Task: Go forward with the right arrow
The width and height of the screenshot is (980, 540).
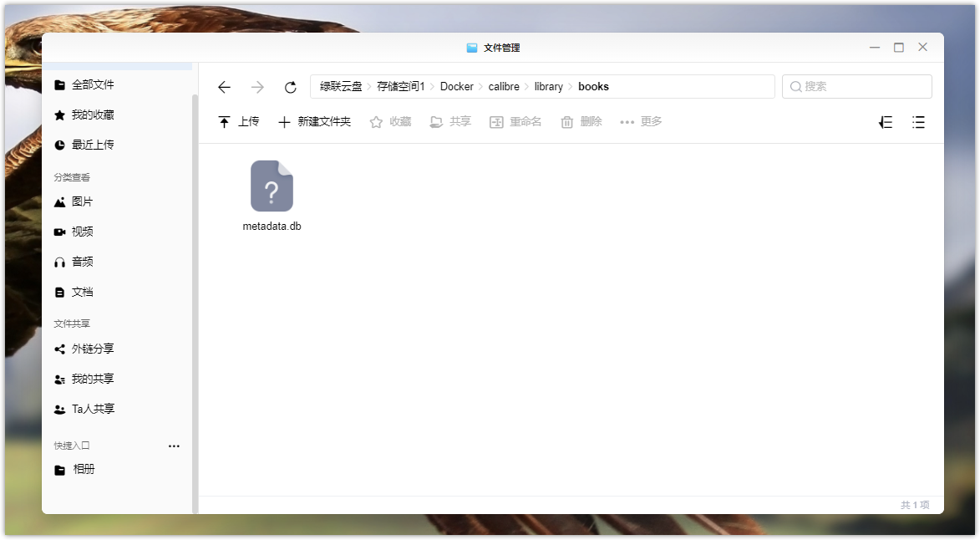Action: (256, 87)
